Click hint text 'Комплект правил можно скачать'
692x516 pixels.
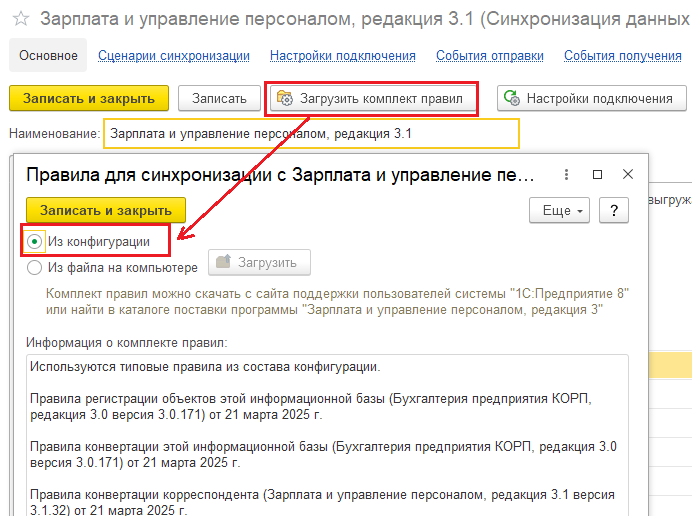(x=142, y=294)
